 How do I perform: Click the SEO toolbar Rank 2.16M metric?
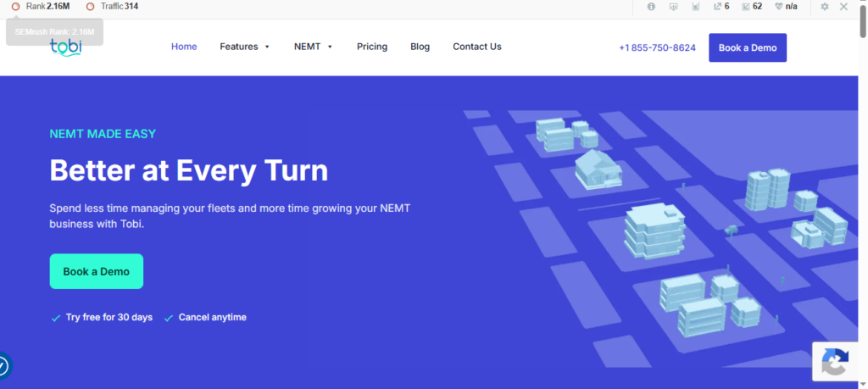pyautogui.click(x=41, y=7)
